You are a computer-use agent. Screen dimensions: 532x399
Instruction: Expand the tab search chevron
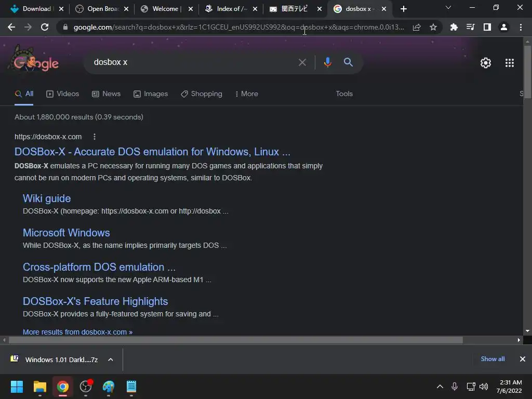click(x=448, y=7)
